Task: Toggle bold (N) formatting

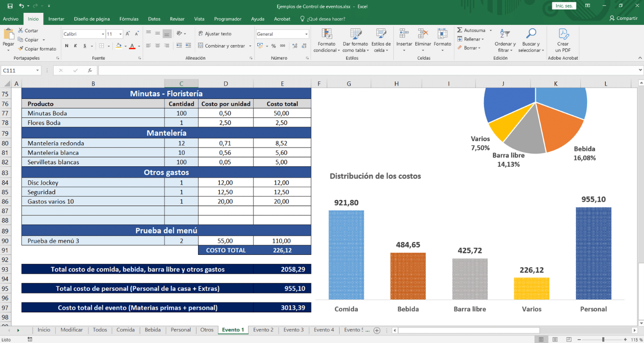Action: pos(66,46)
